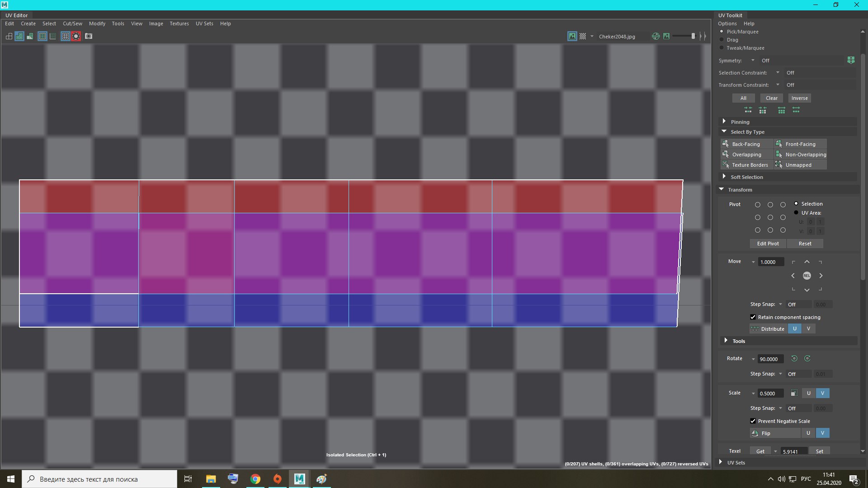This screenshot has width=868, height=488.
Task: Expand the UV Sets section at the bottom of the toolkit
Action: click(x=721, y=462)
